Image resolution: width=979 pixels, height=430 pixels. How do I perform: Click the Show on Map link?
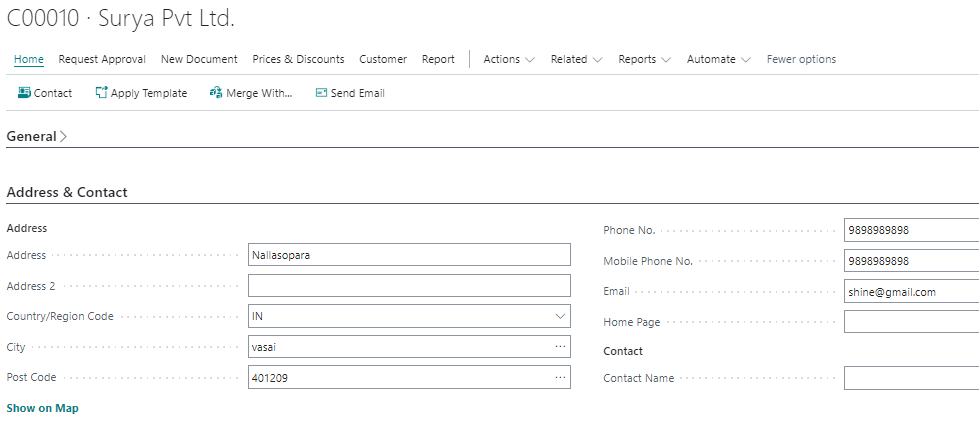[42, 408]
